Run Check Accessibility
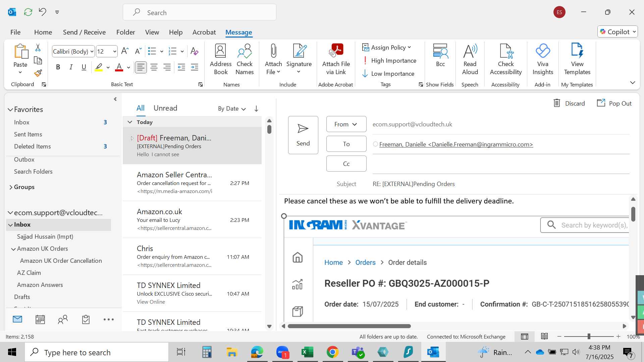The image size is (644, 362). [x=506, y=60]
